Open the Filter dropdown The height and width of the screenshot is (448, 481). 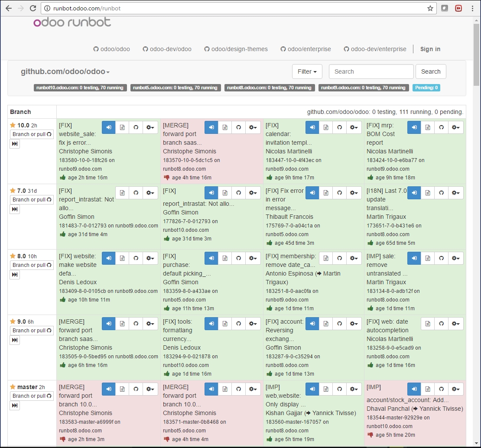[307, 71]
